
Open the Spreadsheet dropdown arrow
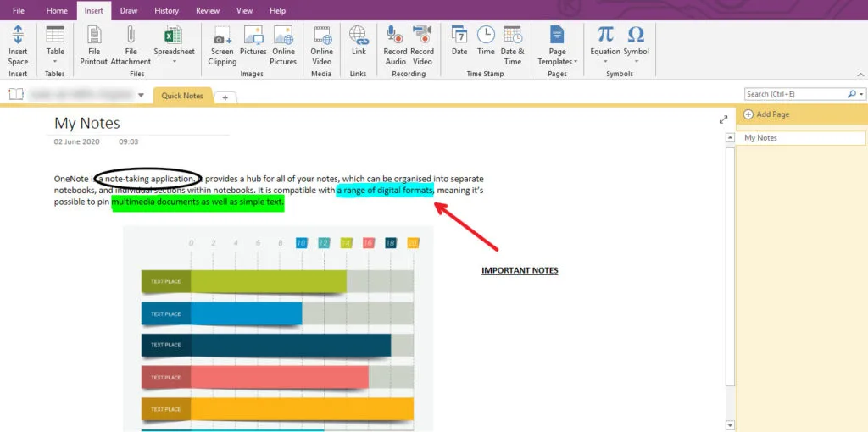click(x=174, y=61)
